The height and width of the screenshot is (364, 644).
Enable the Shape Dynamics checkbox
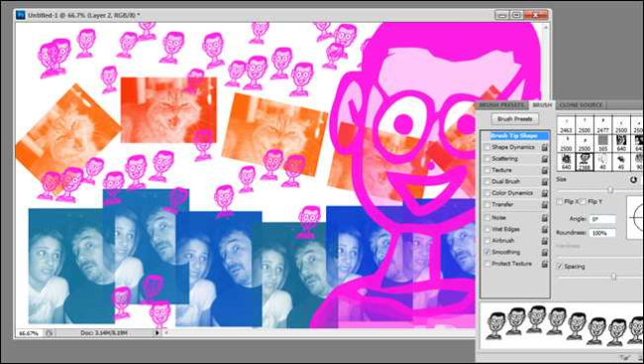point(487,147)
